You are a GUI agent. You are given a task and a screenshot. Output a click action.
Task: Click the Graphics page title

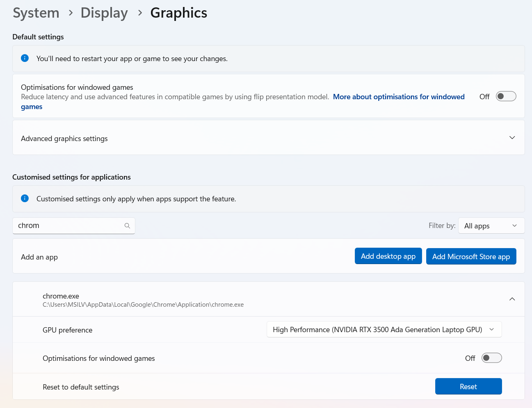coord(178,13)
